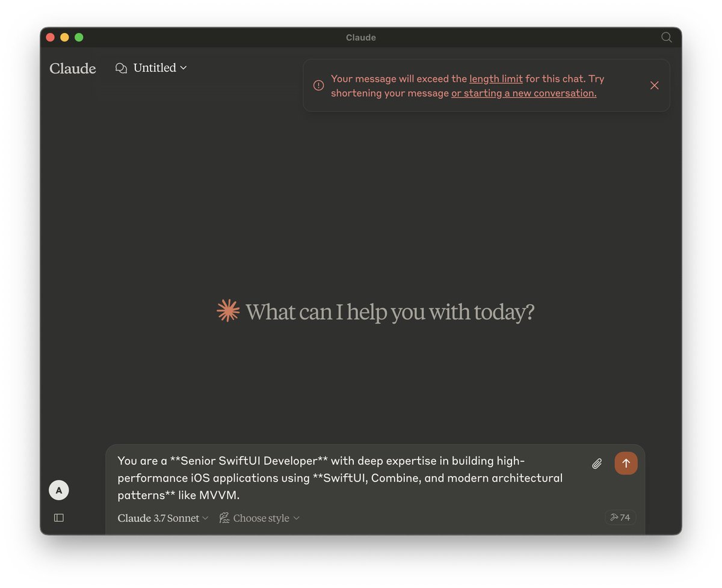Toggle the sidebar panel icon
This screenshot has width=722, height=588.
[x=59, y=518]
